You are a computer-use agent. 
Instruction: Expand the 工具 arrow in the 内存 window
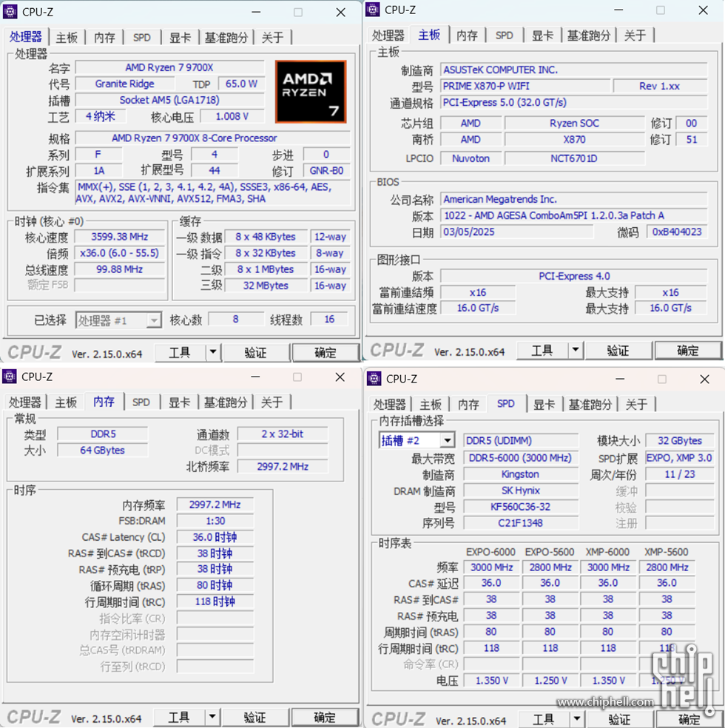point(212,717)
